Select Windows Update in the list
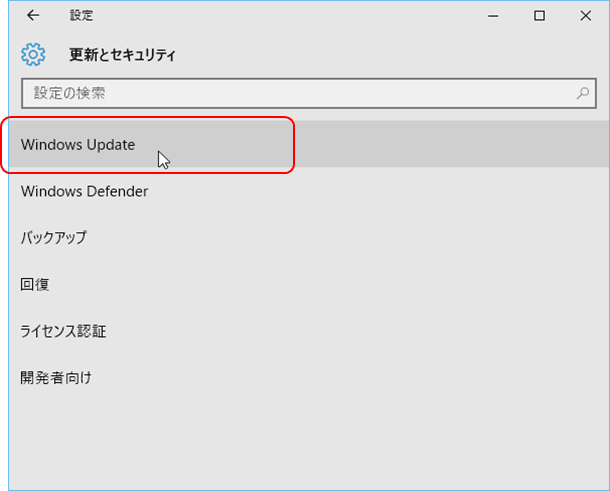610x491 pixels. [309, 144]
